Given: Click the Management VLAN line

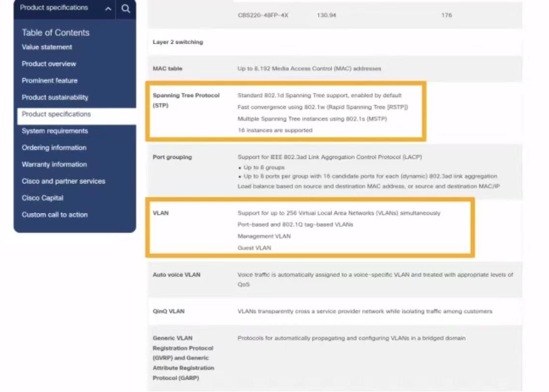Looking at the screenshot, I should pos(264,236).
